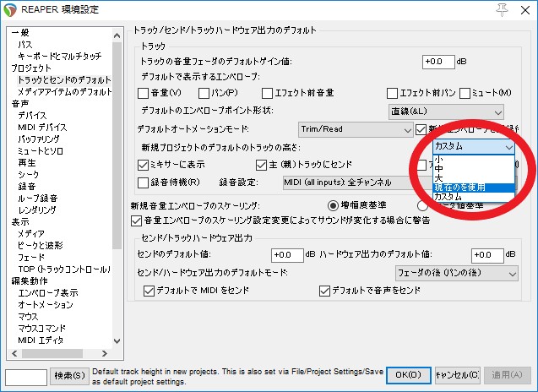Screen dimensions: 538x392
Task: Select プロジェクト in the settings tree
Action: pyautogui.click(x=31, y=68)
